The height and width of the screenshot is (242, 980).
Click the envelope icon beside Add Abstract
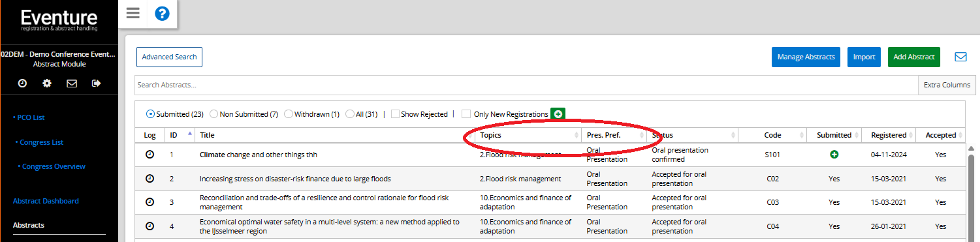pyautogui.click(x=960, y=57)
